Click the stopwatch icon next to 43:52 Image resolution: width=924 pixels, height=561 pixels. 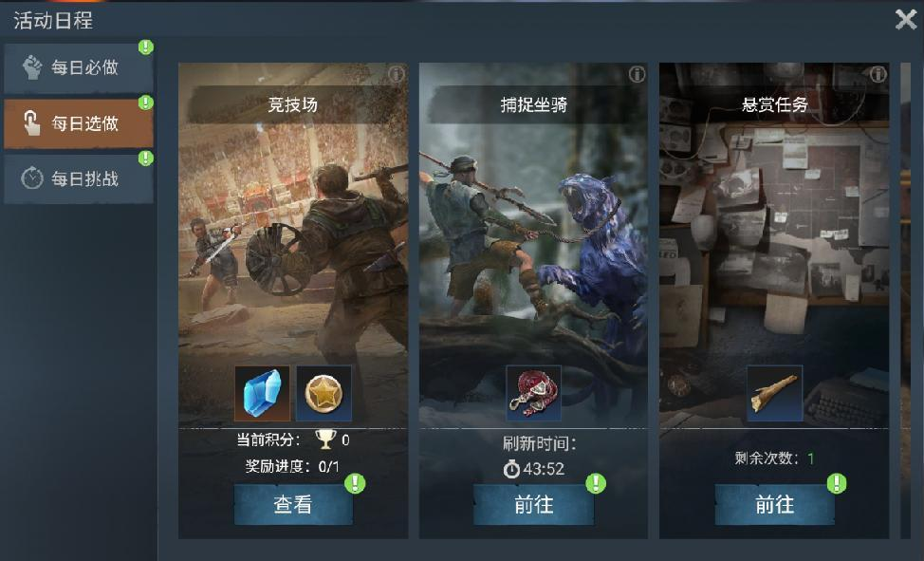coord(511,469)
